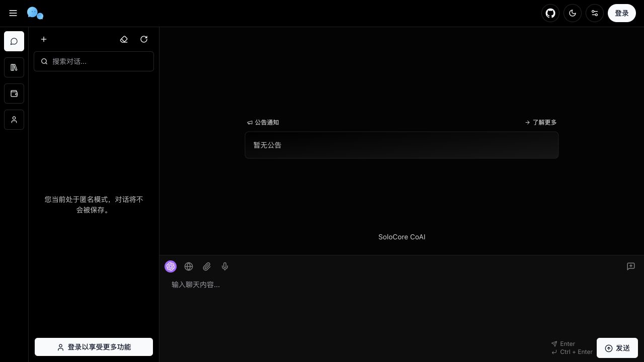
Task: Attach a file with paperclip icon
Action: [207, 266]
